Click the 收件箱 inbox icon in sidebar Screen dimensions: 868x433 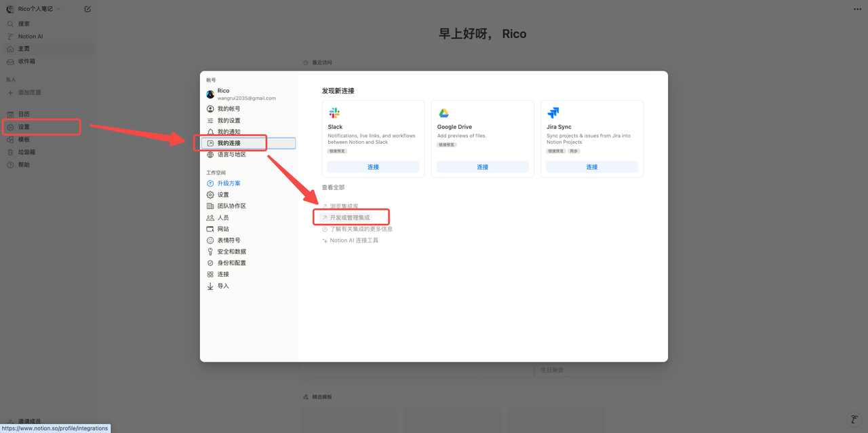(x=10, y=62)
